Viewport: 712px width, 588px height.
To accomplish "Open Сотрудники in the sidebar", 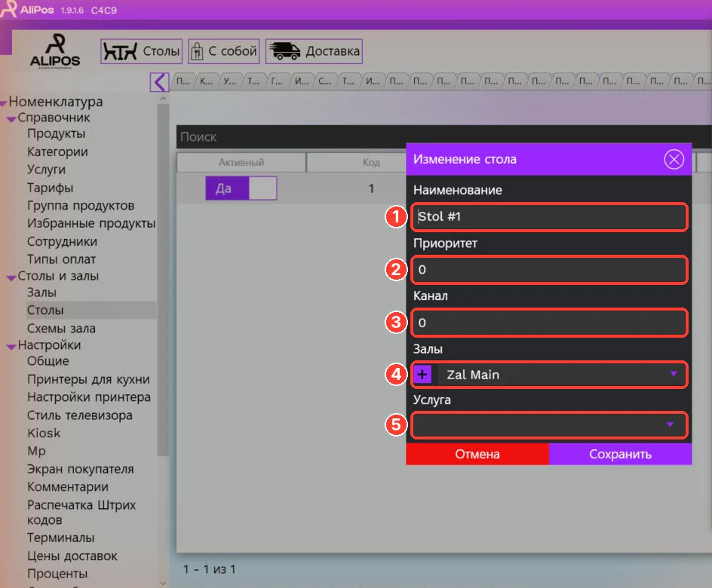I will click(62, 241).
